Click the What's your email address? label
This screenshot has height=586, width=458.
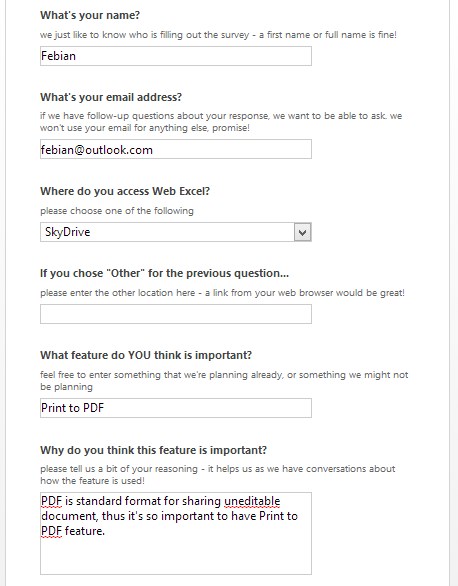(x=111, y=97)
